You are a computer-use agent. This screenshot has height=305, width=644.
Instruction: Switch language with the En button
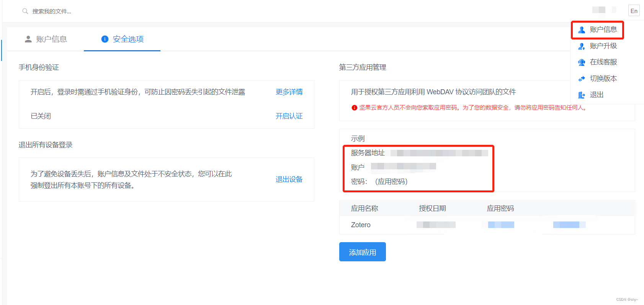point(634,11)
